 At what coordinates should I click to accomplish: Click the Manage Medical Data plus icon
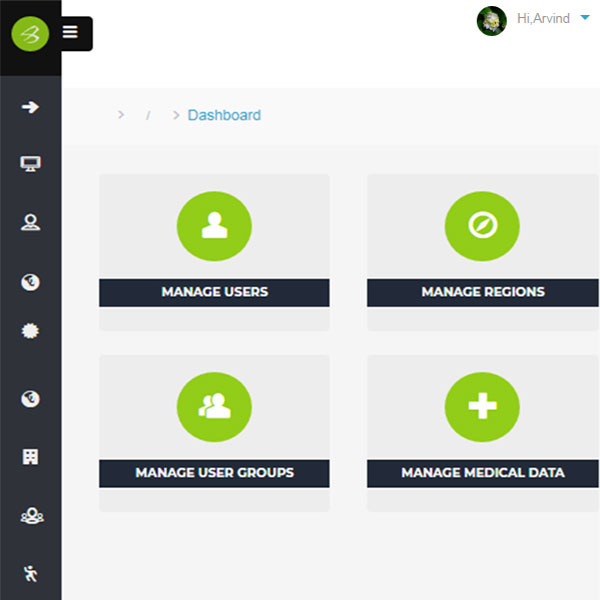point(482,405)
